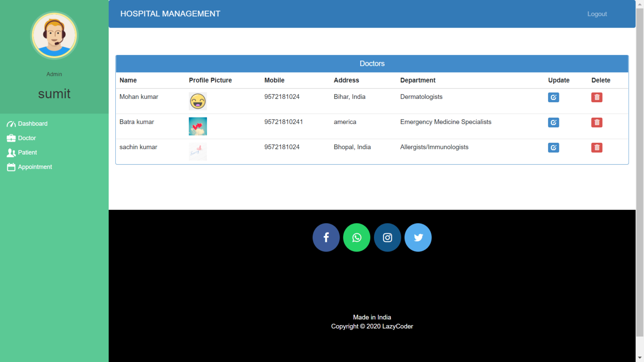
Task: Open the Dashboard section from the sidebar
Action: pyautogui.click(x=27, y=124)
